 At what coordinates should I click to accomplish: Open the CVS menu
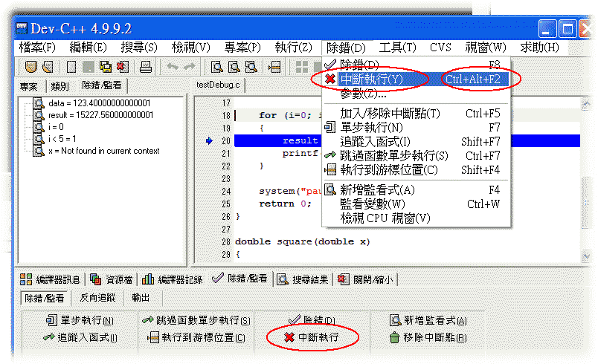[x=440, y=48]
